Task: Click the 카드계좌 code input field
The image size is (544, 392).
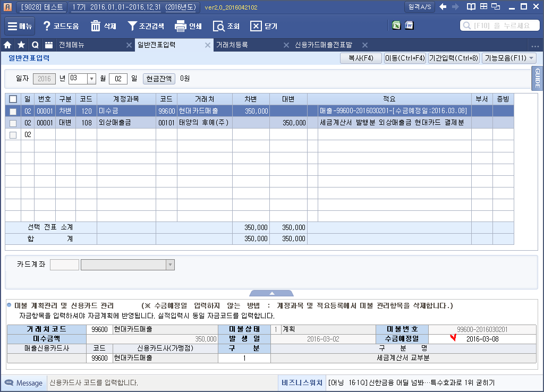Action: [x=64, y=265]
